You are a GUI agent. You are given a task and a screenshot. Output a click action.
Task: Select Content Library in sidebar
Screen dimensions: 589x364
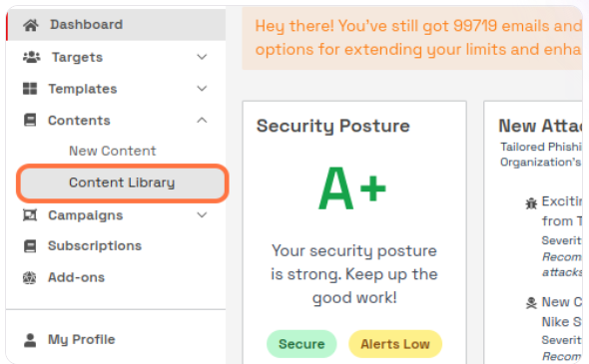tap(123, 183)
